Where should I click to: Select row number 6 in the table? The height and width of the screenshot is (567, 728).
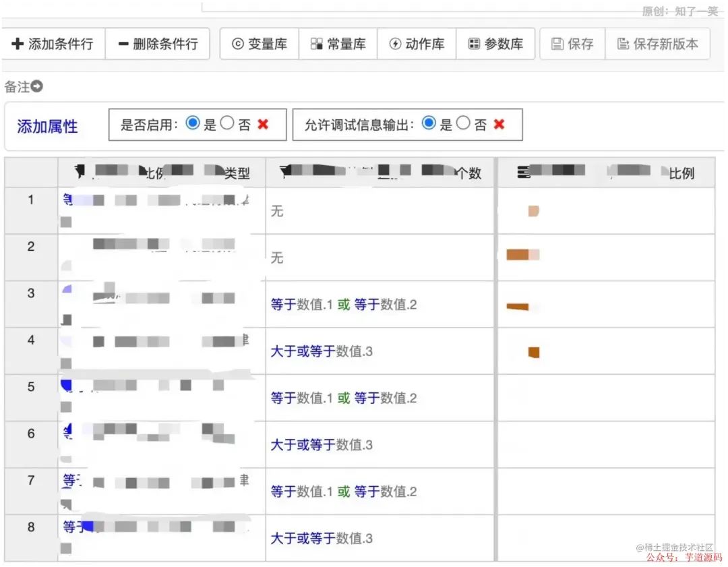point(31,434)
